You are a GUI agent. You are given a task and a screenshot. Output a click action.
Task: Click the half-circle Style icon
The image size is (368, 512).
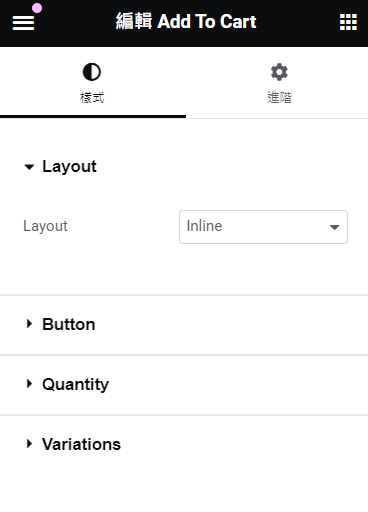pyautogui.click(x=92, y=72)
